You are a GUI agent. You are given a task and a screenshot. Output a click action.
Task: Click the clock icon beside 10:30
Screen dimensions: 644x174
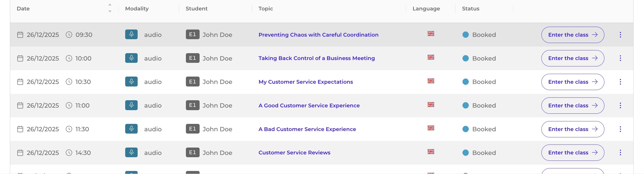point(69,82)
